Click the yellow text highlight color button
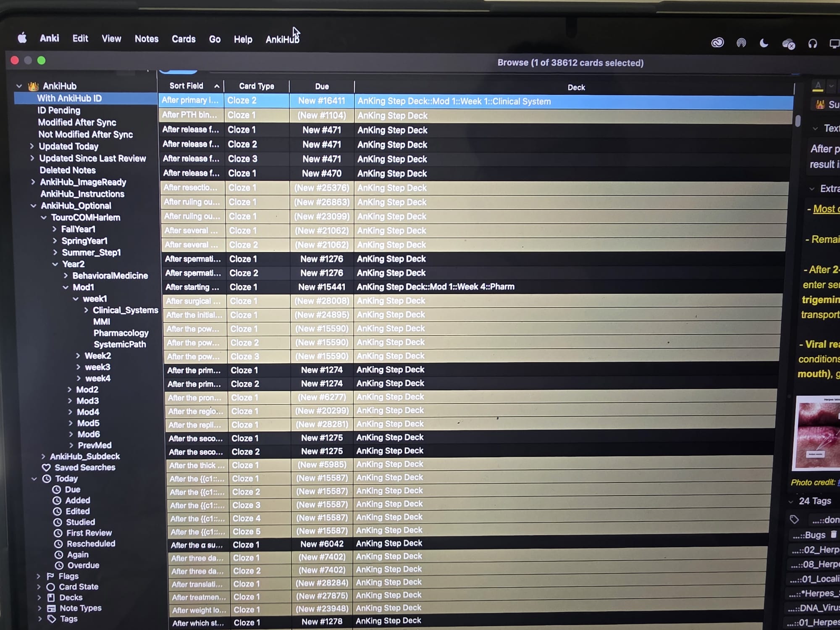 [x=818, y=86]
